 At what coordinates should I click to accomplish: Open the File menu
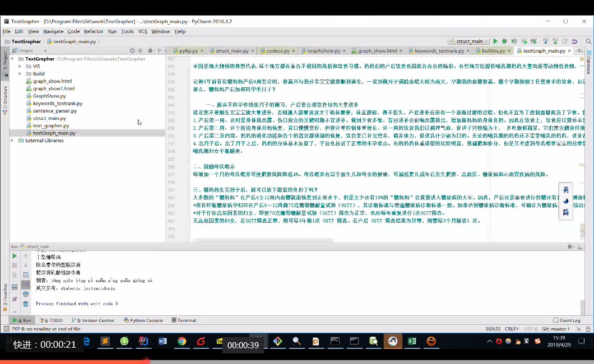tap(7, 31)
